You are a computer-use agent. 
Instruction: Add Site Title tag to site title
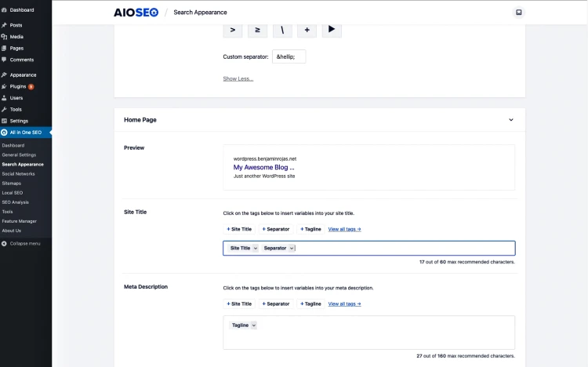(239, 229)
